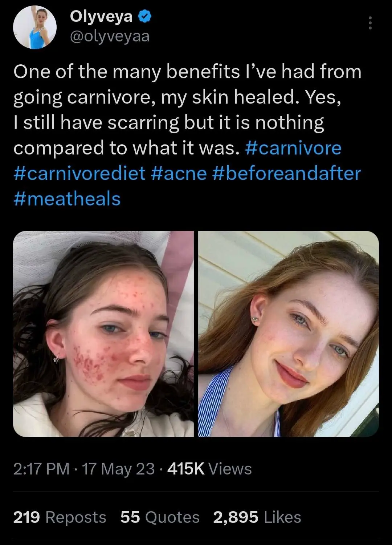Viewport: 392px width, 545px height.
Task: Open Olyveya's profile picture avatar
Action: click(x=35, y=27)
